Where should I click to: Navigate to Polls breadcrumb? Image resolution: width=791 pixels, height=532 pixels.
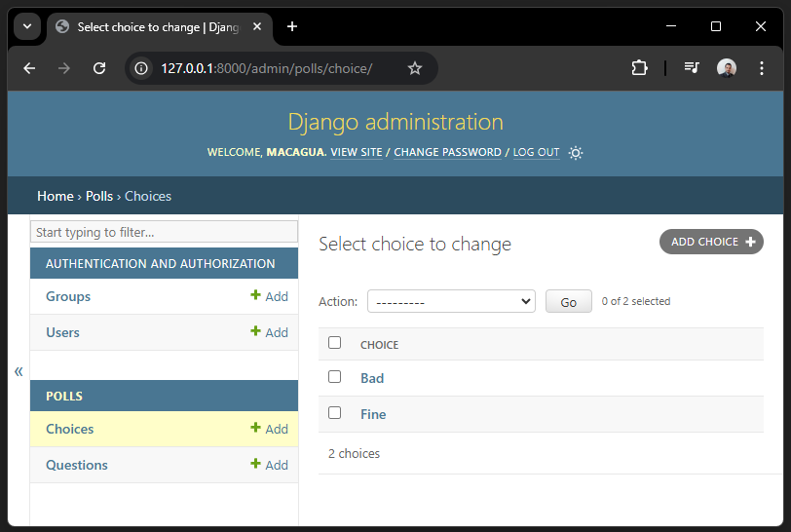[99, 196]
